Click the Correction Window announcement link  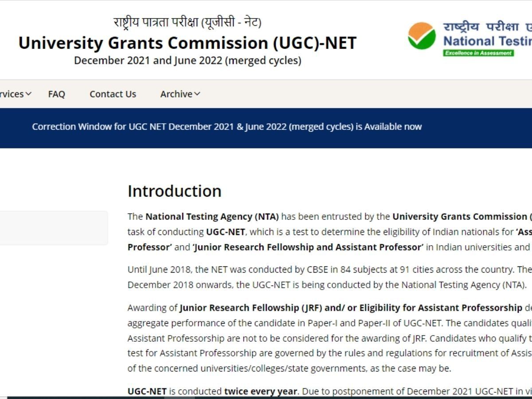226,127
